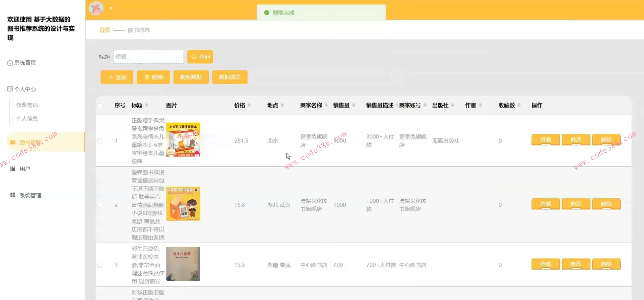
Task: Check the checkbox for row 3
Action: (x=100, y=265)
